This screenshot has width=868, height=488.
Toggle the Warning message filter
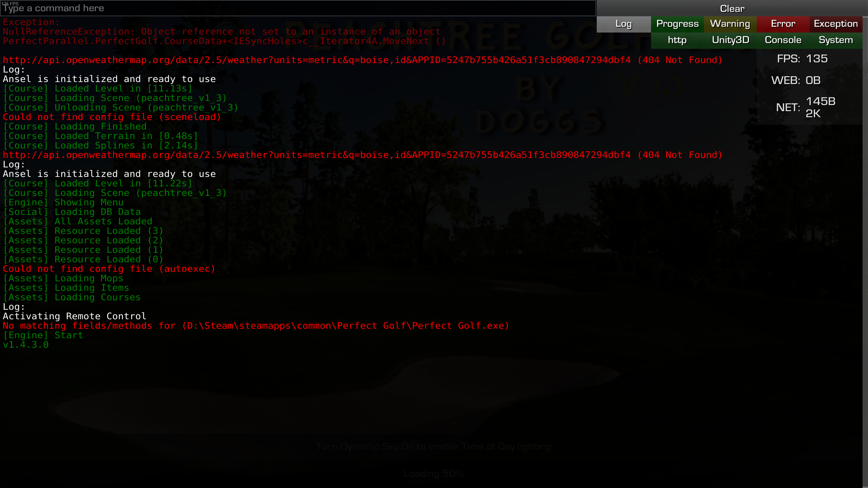click(730, 24)
